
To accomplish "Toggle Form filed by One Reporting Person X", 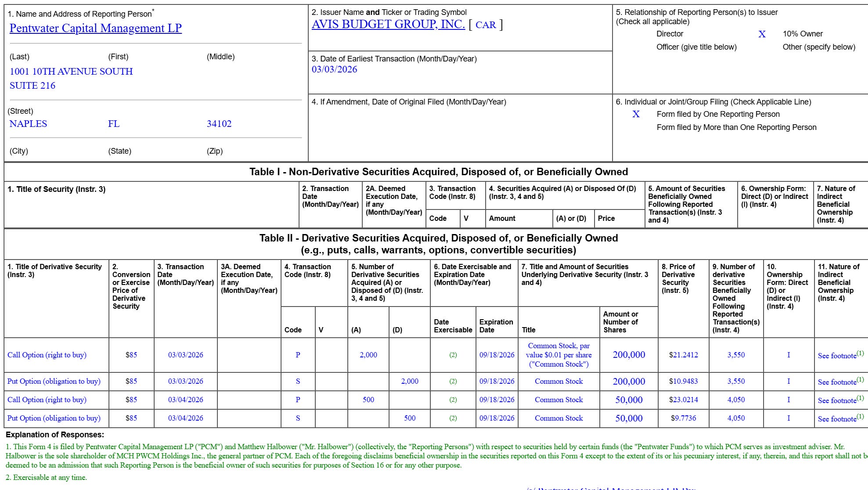I will (636, 114).
